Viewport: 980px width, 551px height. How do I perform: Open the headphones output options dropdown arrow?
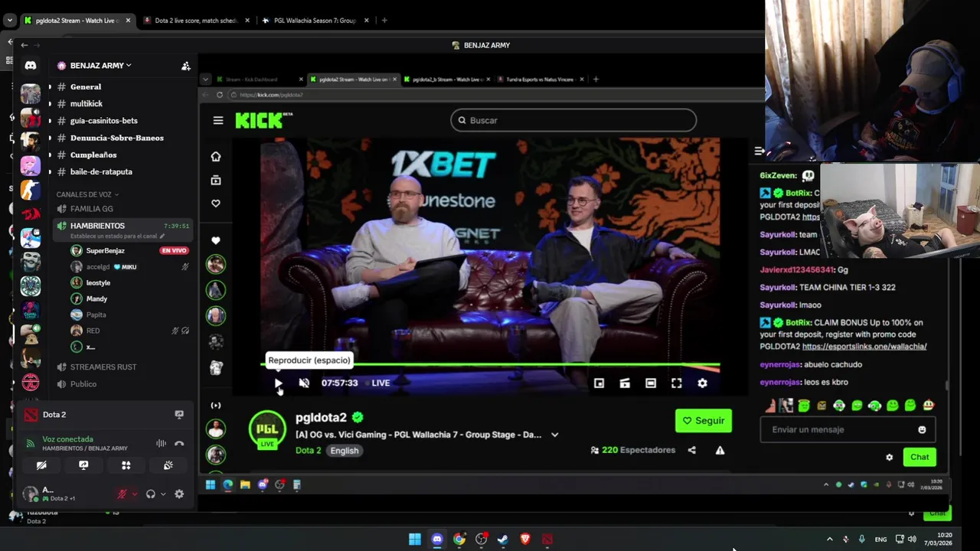point(163,494)
